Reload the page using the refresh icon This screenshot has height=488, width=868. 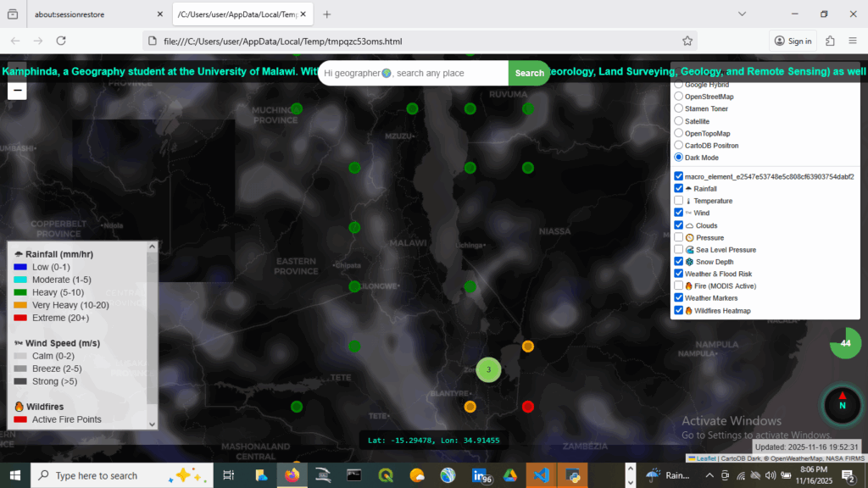61,41
